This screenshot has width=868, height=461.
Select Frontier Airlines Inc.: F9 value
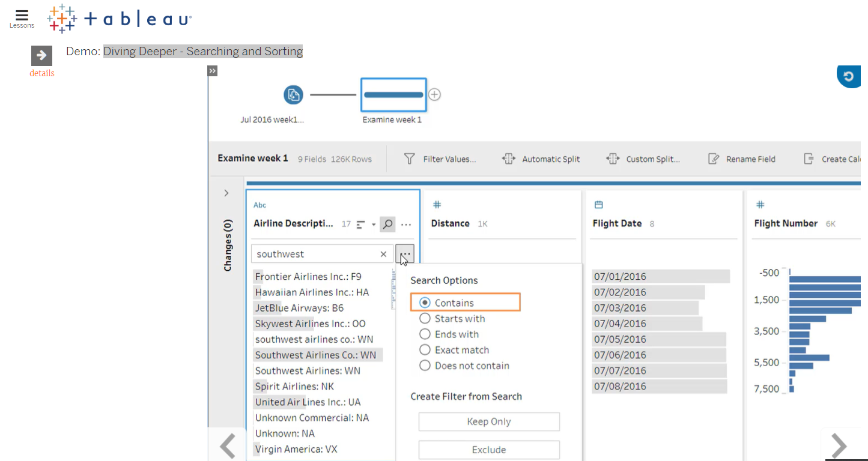click(x=308, y=277)
